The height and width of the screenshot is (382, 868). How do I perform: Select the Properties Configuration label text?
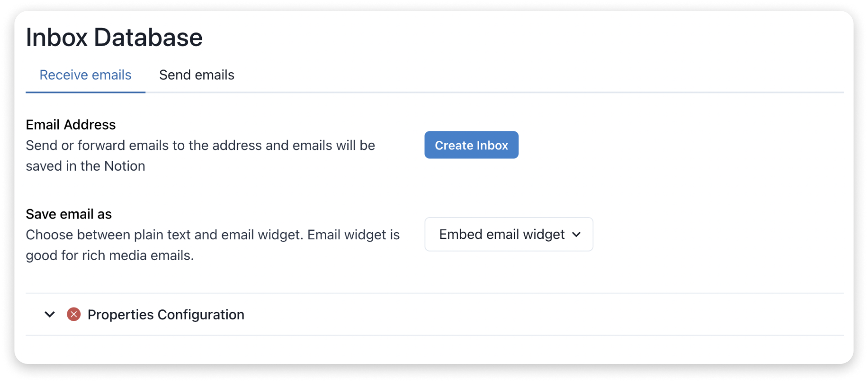[165, 314]
